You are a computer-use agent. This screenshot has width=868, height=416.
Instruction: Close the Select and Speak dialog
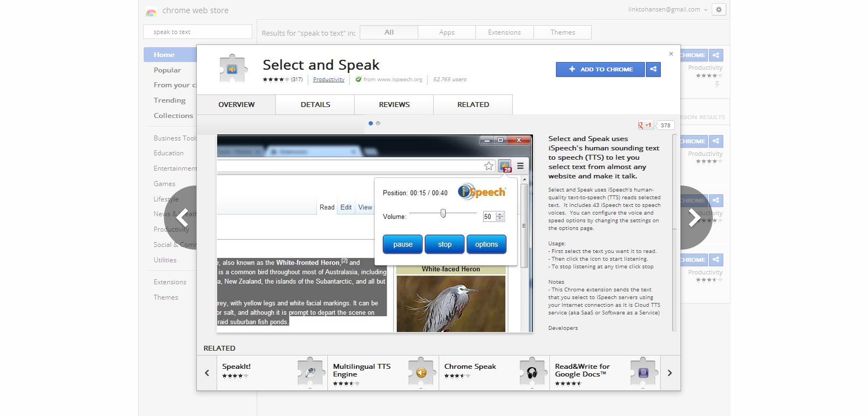pos(671,54)
